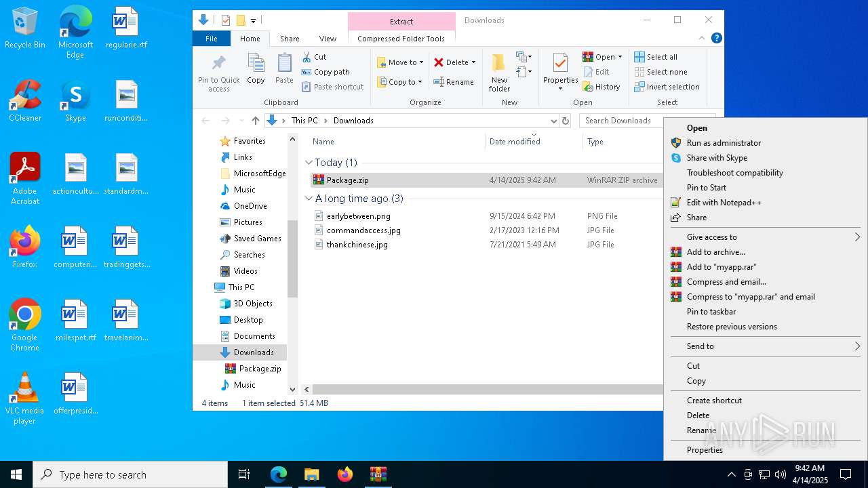Screen dimensions: 868x488
Task: Click the Rename ribbon icon
Action: pyautogui.click(x=439, y=82)
